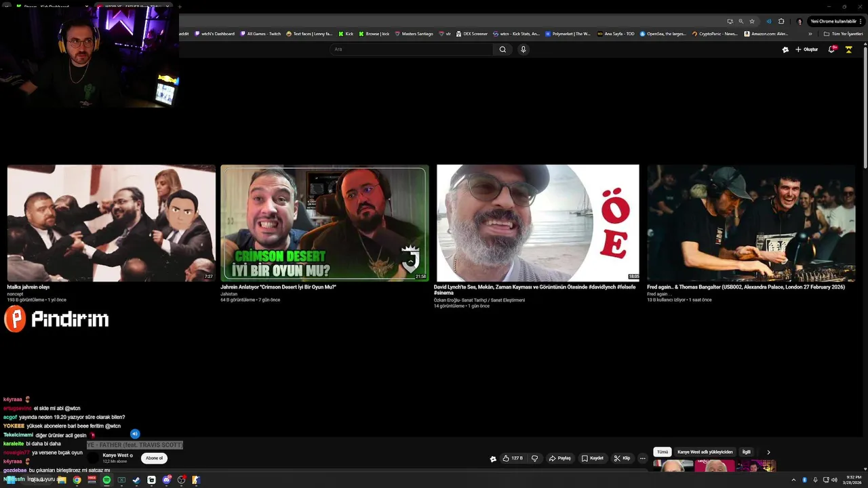This screenshot has height=488, width=868.
Task: Open File Explorer folder in taskbar
Action: point(62,480)
